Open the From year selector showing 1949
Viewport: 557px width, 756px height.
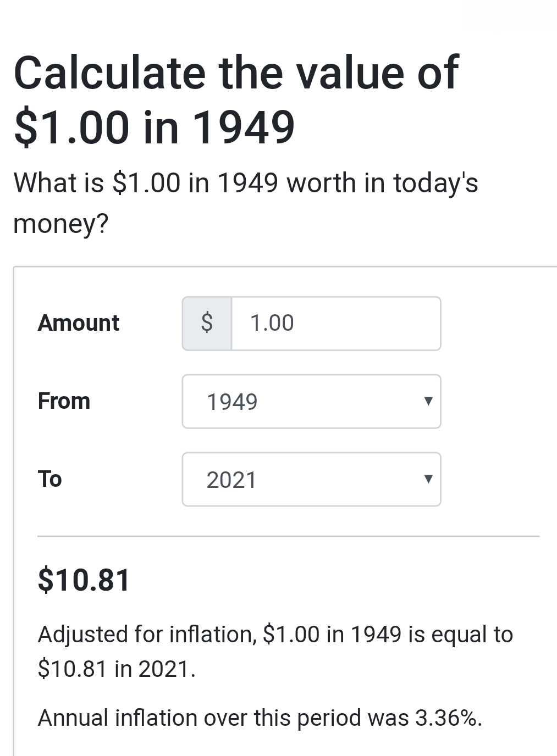(x=311, y=402)
